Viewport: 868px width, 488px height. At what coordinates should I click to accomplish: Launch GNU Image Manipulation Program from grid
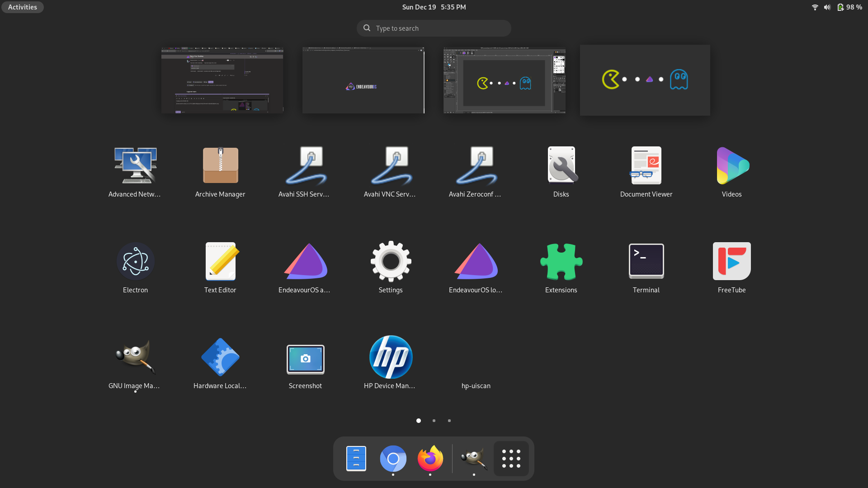(x=135, y=357)
